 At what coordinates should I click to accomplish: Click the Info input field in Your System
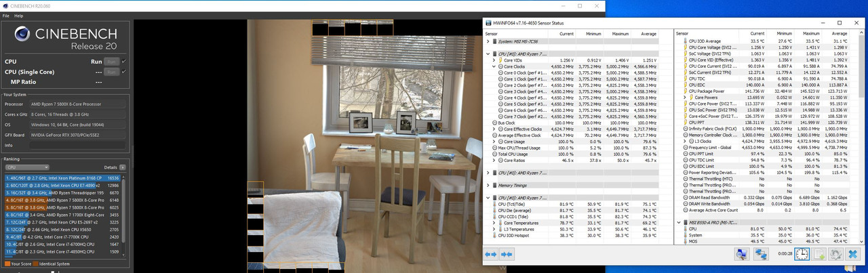pos(77,145)
